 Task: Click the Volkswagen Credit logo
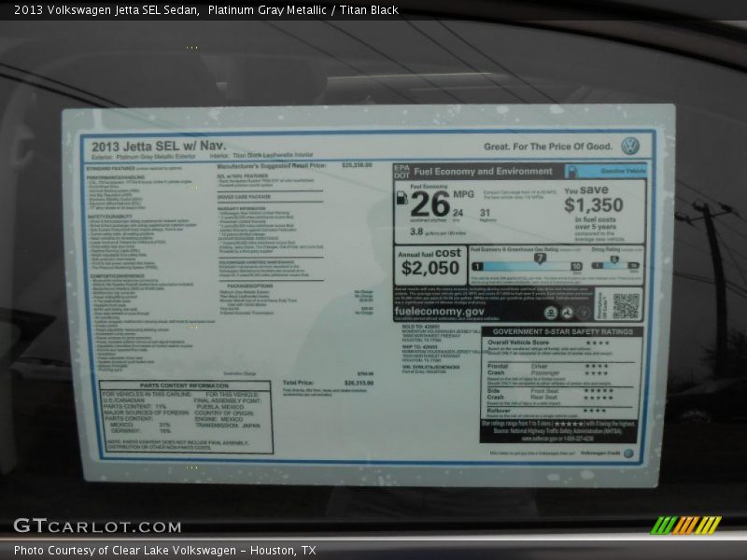[628, 453]
